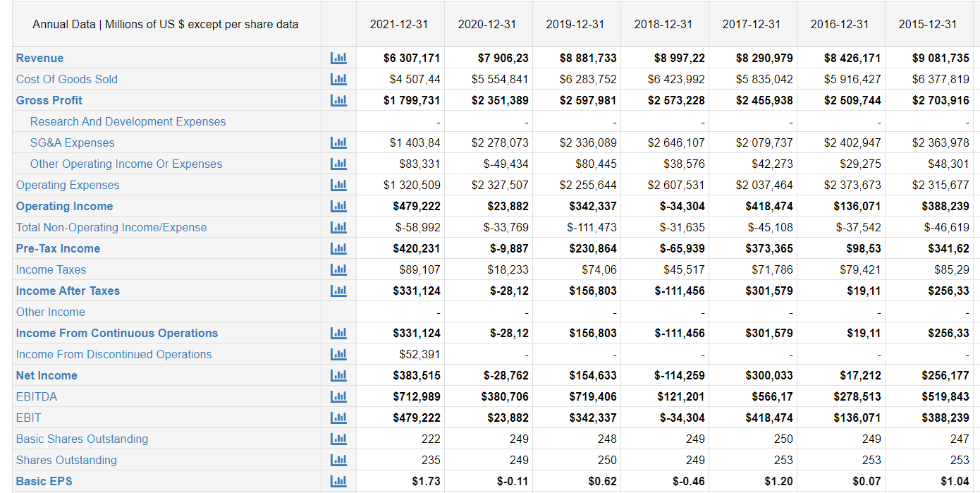980x493 pixels.
Task: Open the Shares Outstanding chart icon
Action: pos(338,460)
